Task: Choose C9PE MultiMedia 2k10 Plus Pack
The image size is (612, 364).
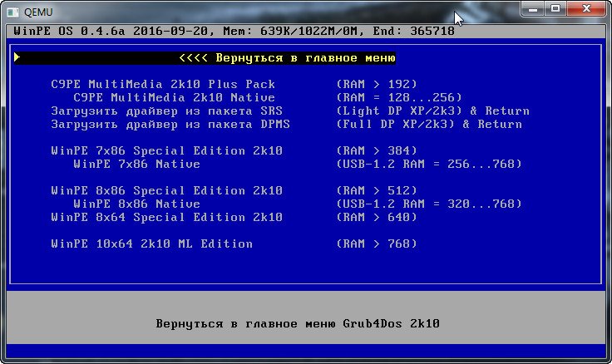Action: [x=163, y=84]
